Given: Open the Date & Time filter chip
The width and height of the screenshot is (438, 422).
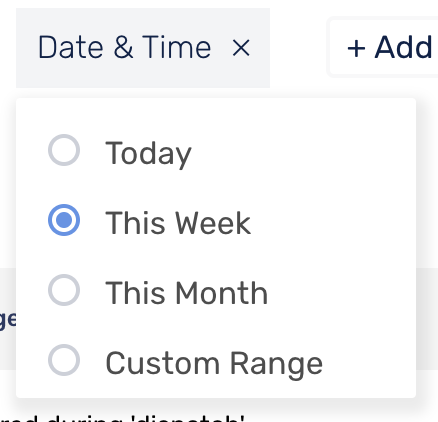Looking at the screenshot, I should click(x=143, y=48).
